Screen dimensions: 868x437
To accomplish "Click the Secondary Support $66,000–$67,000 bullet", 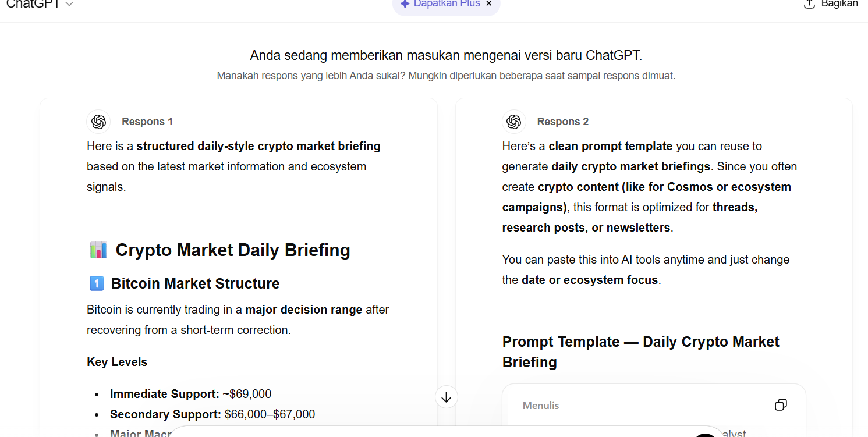I will click(212, 414).
